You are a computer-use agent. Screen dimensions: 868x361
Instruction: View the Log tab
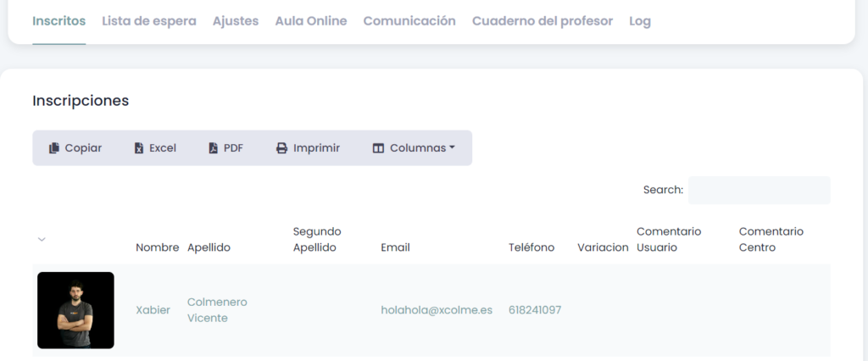coord(640,21)
